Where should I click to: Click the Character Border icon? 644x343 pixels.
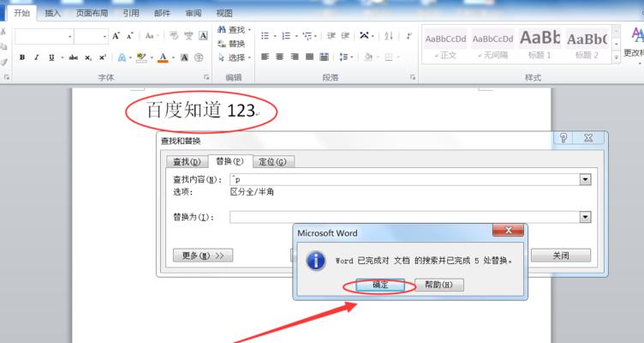203,36
